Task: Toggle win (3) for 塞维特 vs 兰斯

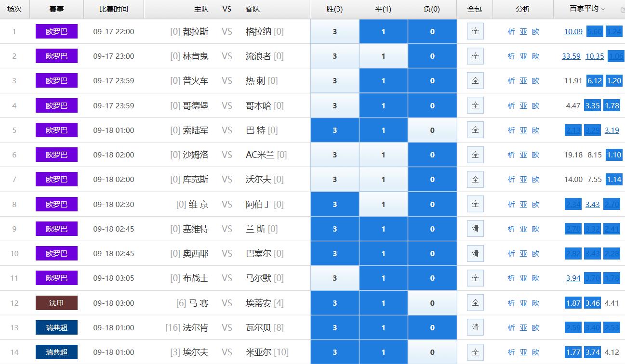Action: coord(335,229)
